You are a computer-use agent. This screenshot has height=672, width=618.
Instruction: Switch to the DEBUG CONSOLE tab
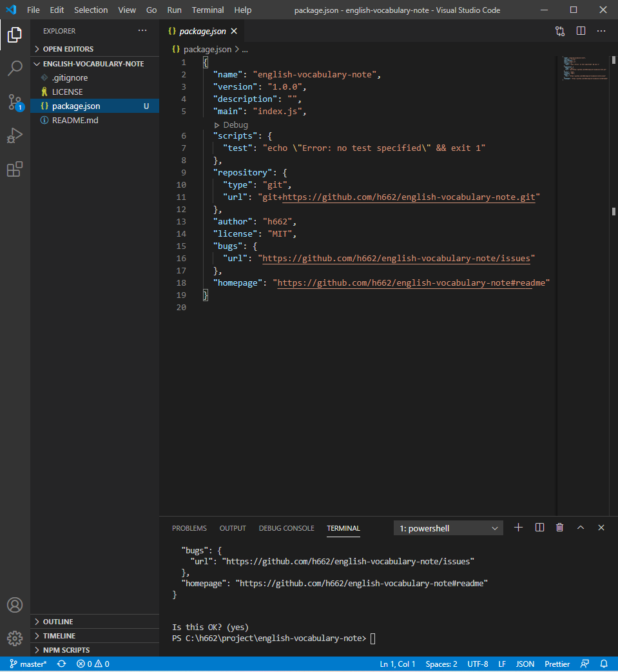(x=287, y=528)
